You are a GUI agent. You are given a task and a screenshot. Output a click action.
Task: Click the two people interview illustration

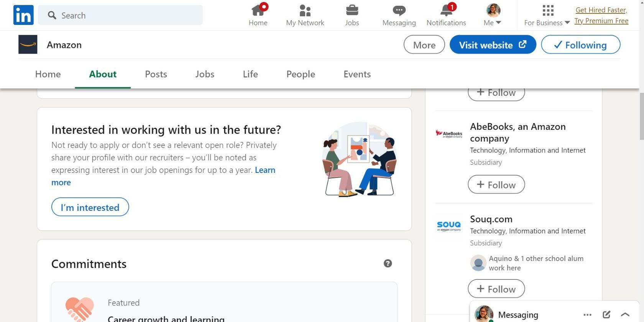(x=359, y=159)
